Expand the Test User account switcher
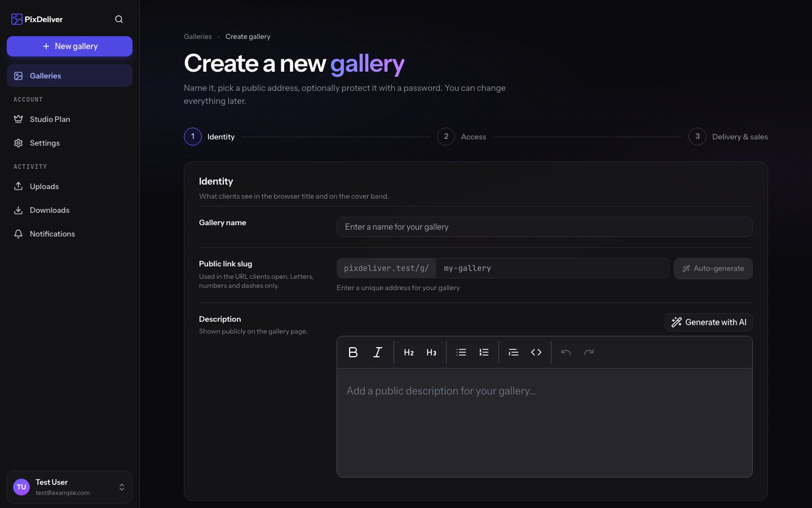This screenshot has width=812, height=508. [x=69, y=487]
